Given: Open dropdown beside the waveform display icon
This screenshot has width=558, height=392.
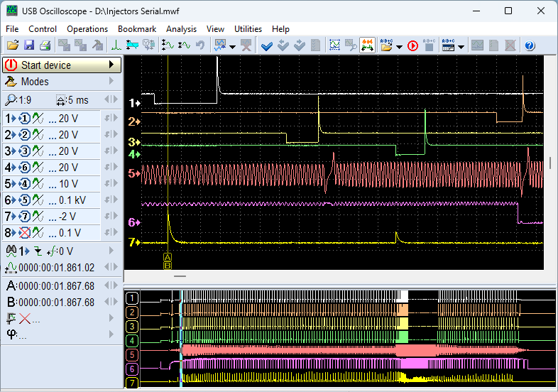Looking at the screenshot, I should (232, 47).
